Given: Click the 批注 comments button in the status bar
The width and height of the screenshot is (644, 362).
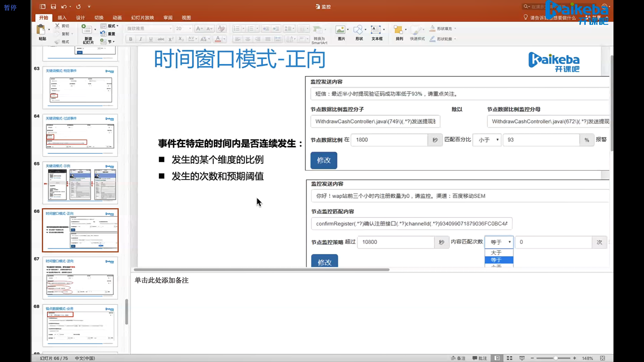Looking at the screenshot, I should pos(480,358).
